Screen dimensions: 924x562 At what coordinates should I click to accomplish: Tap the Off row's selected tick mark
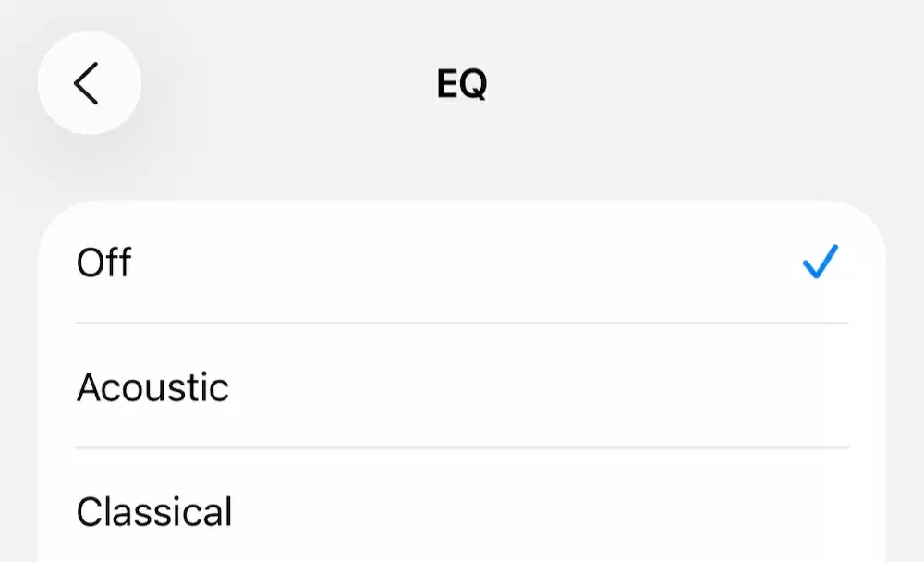(x=820, y=263)
